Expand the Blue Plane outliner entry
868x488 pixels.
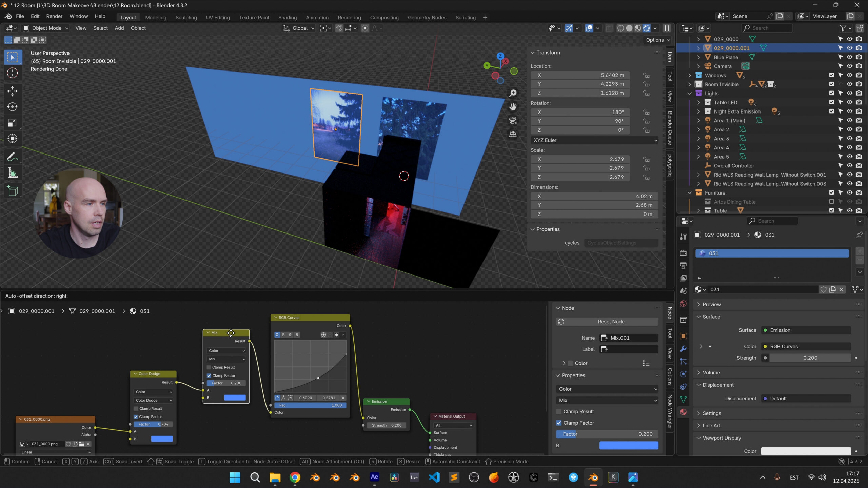coord(698,57)
